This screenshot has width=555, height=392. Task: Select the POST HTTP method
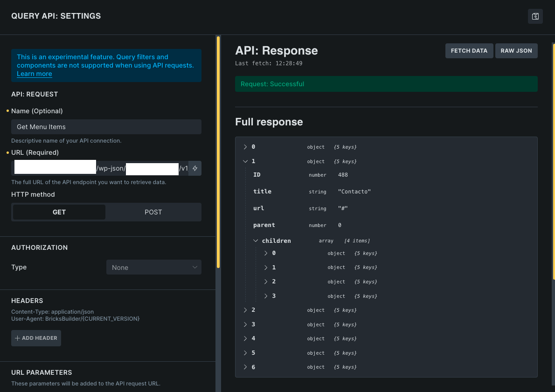(153, 212)
